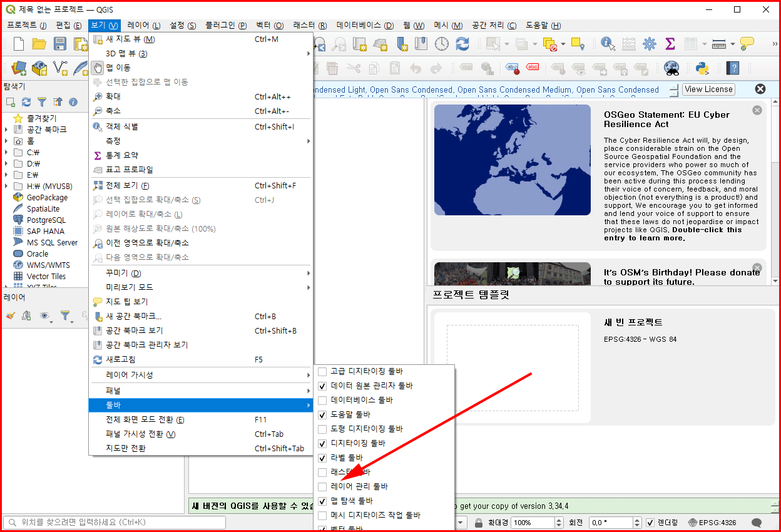Click the MetaSearch binoculars globe icon
The image size is (781, 532).
pyautogui.click(x=672, y=68)
